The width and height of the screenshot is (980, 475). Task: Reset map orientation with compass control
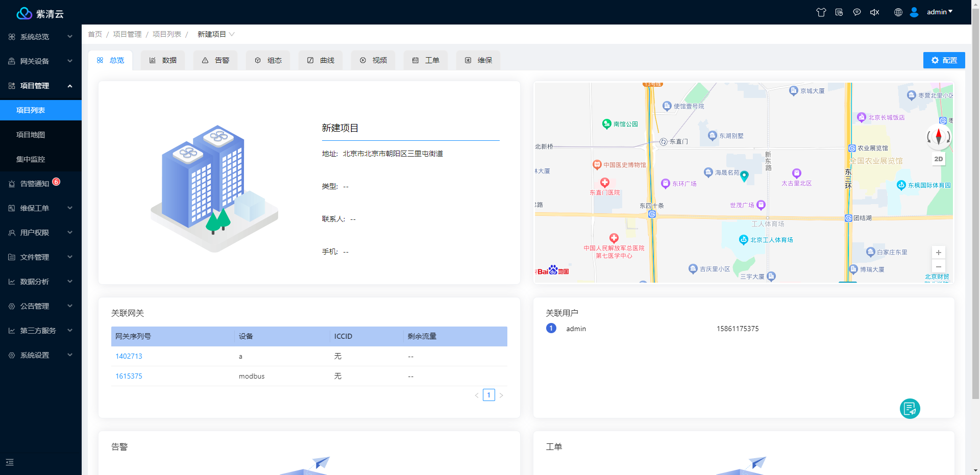tap(938, 137)
